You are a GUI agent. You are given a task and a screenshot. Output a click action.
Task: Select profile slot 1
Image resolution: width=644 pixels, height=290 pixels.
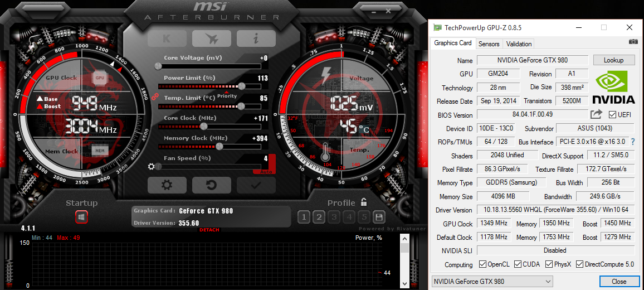[304, 217]
